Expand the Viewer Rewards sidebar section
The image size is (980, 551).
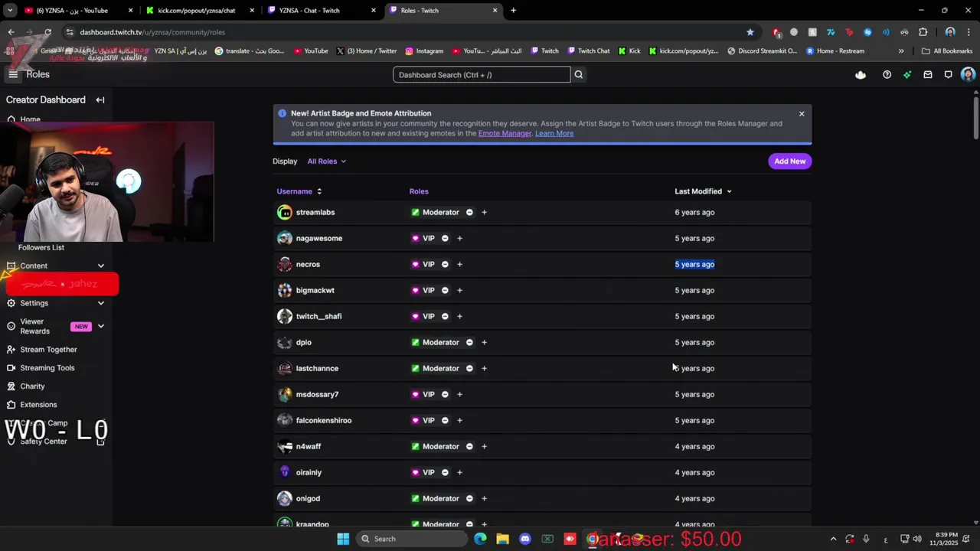[x=100, y=326]
